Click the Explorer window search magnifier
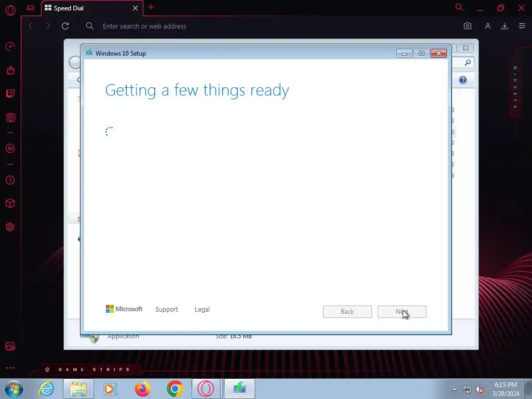 tap(468, 62)
